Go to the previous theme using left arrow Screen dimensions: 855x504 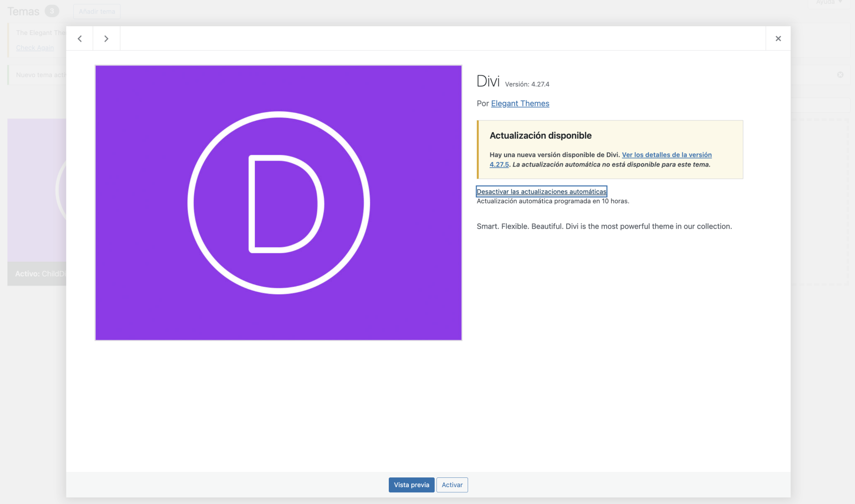point(80,39)
